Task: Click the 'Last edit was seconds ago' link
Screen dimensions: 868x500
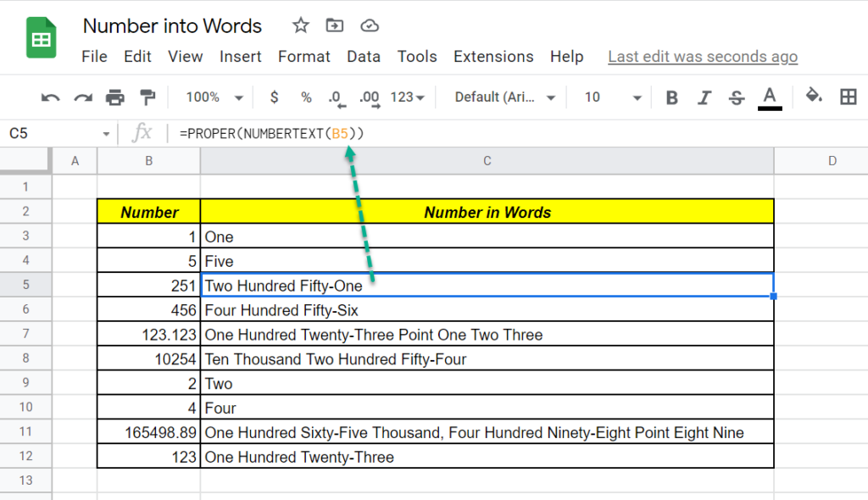Action: tap(703, 57)
